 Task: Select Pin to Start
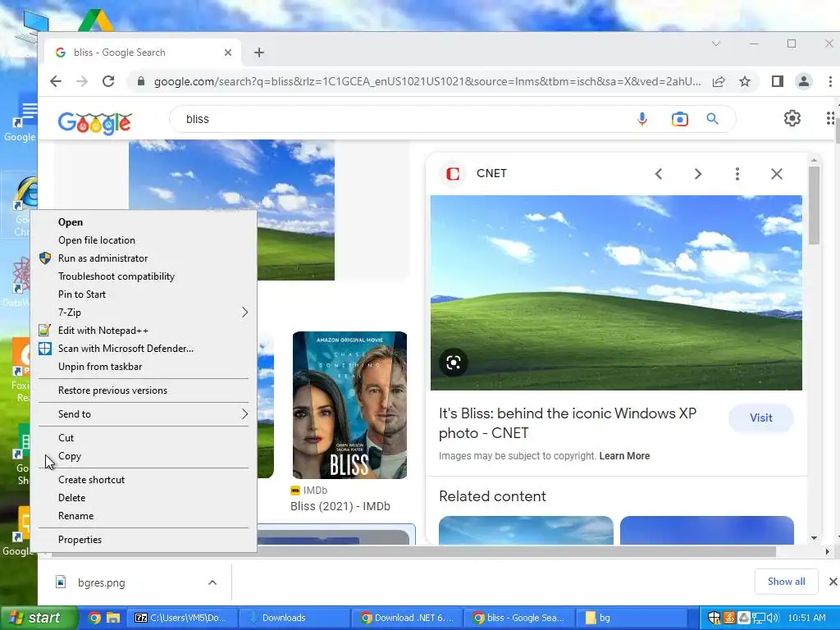(144, 294)
